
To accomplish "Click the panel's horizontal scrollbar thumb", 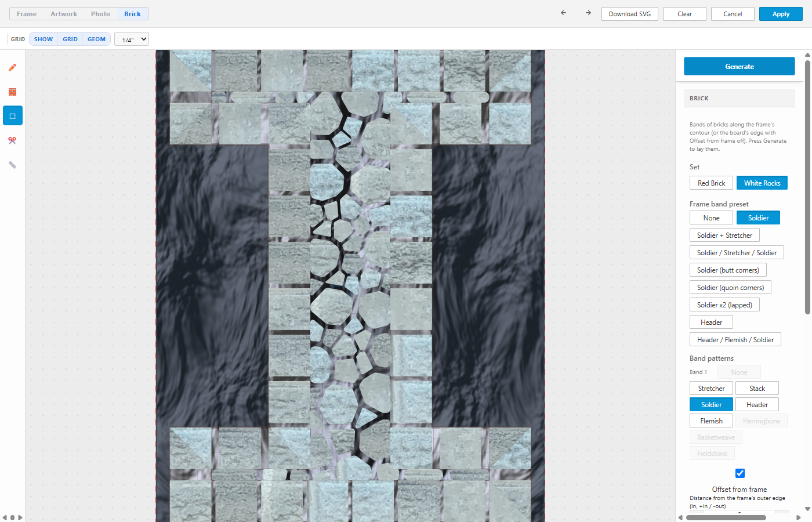I will (x=726, y=517).
